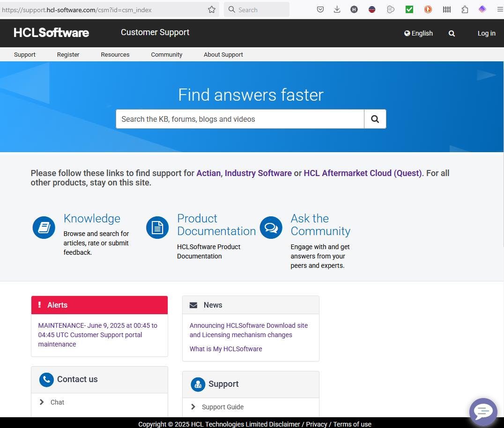This screenshot has width=504, height=428.
Task: Expand the Chat contact option
Action: [57, 402]
